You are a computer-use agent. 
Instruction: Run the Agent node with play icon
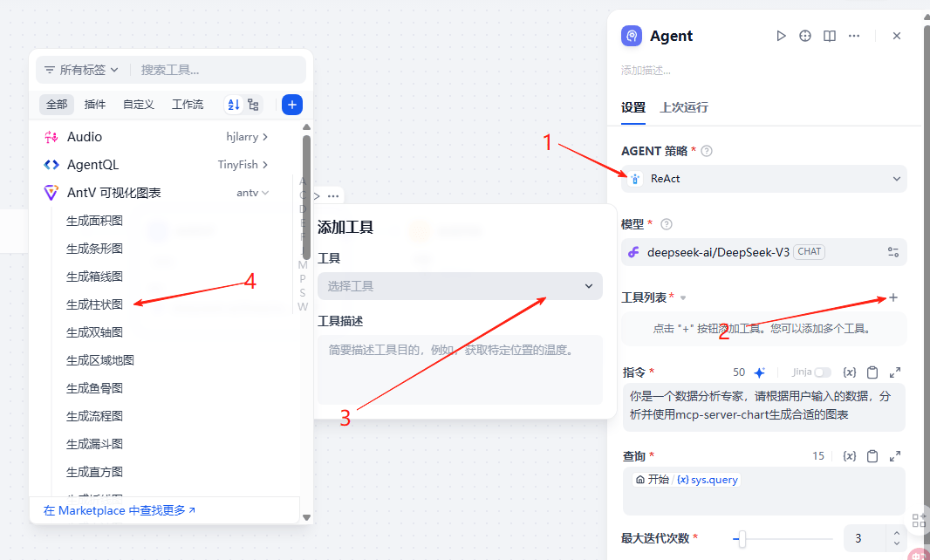(781, 36)
